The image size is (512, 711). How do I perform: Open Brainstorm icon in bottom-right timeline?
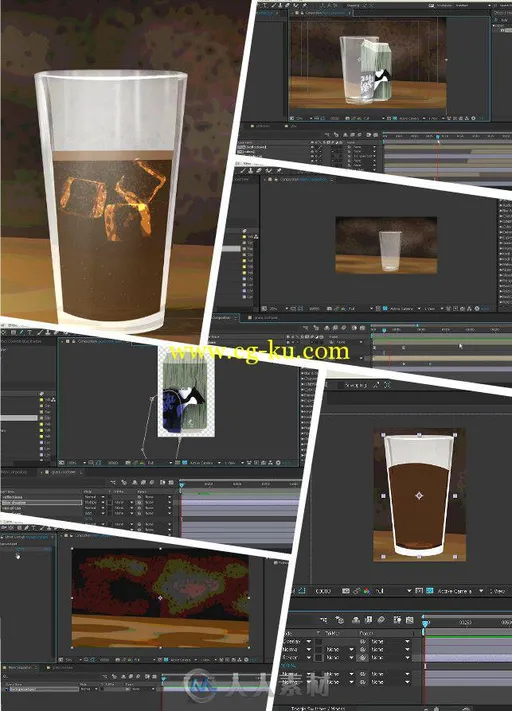pyautogui.click(x=397, y=620)
